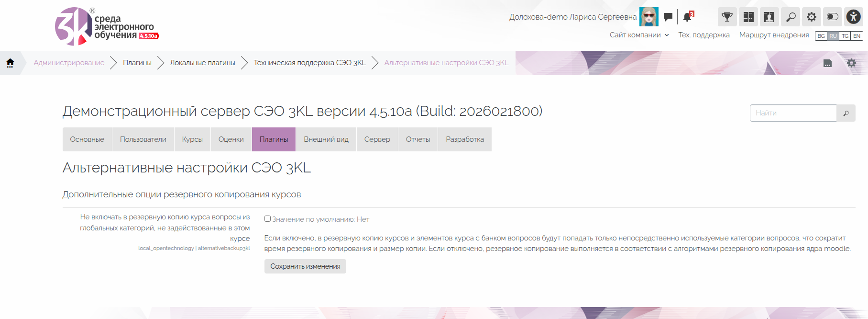Click the user portfolio icon in header
This screenshot has height=319, width=868.
pos(769,17)
